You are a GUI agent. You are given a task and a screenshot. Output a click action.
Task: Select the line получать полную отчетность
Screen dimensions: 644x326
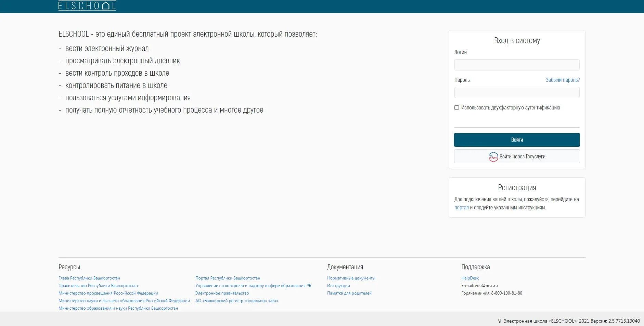pyautogui.click(x=164, y=110)
